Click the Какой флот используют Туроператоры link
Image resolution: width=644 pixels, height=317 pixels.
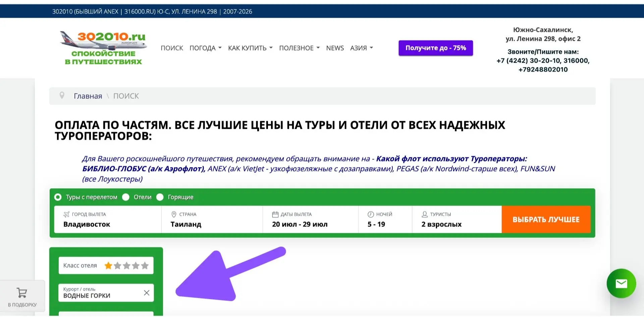(x=451, y=158)
